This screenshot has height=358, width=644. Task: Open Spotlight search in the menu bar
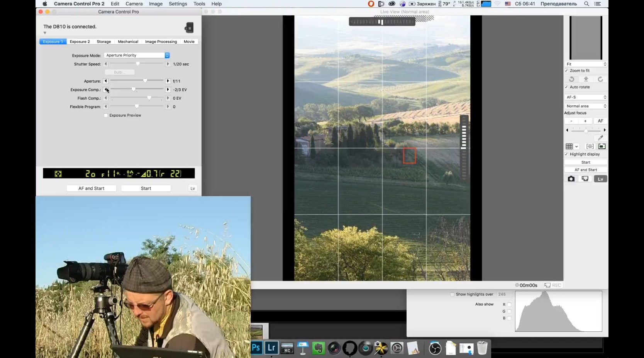pos(586,4)
